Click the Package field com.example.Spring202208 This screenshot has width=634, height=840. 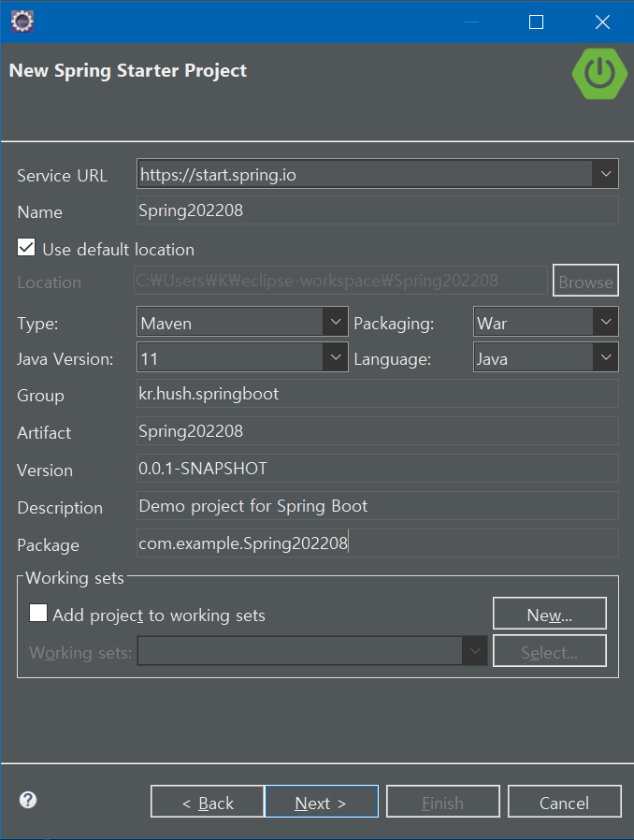[378, 543]
